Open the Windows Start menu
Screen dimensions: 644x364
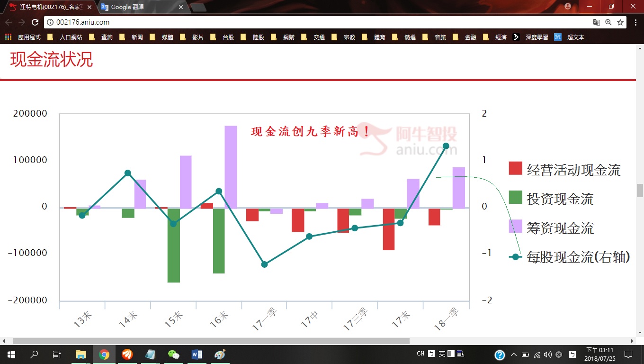coord(11,354)
